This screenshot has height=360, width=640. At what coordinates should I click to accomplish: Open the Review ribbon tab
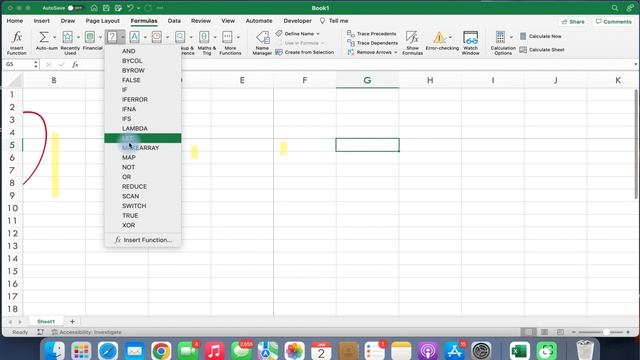[201, 21]
